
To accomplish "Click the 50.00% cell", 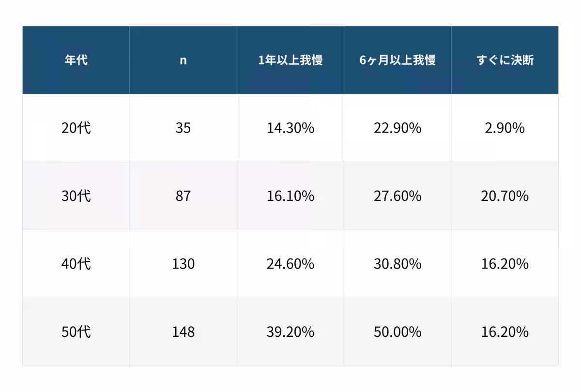I will [x=398, y=332].
